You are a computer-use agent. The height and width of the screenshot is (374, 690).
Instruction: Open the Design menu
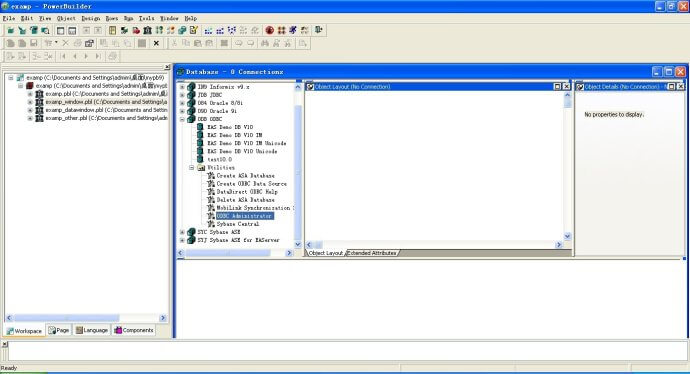91,18
